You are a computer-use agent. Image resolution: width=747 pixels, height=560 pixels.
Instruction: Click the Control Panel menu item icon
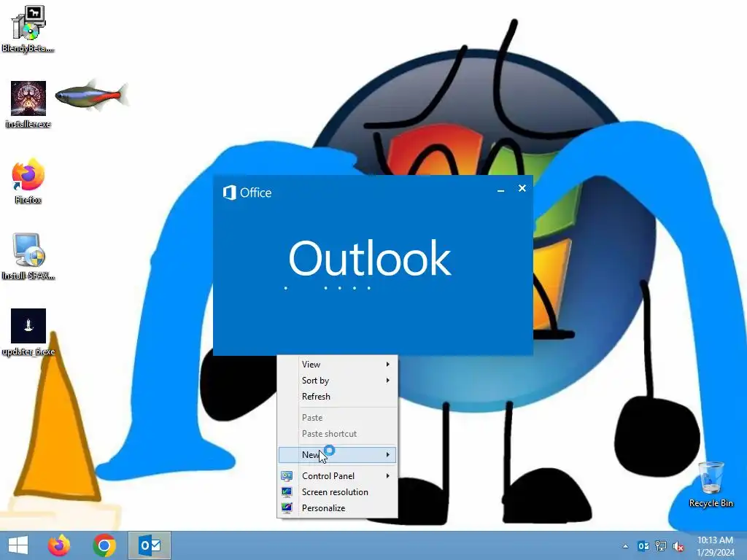coord(287,475)
